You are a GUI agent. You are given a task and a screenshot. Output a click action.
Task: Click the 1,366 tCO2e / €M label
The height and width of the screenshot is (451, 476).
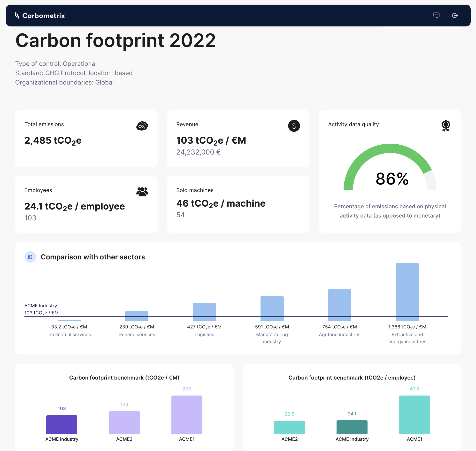pyautogui.click(x=407, y=327)
